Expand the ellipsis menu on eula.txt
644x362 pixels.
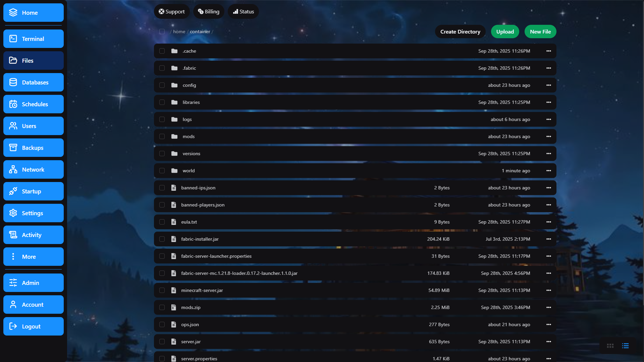[x=548, y=222]
